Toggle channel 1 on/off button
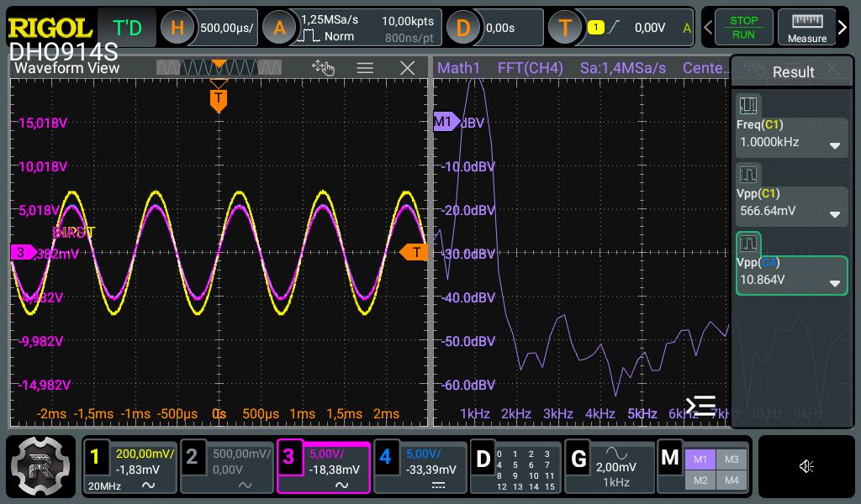 click(95, 456)
